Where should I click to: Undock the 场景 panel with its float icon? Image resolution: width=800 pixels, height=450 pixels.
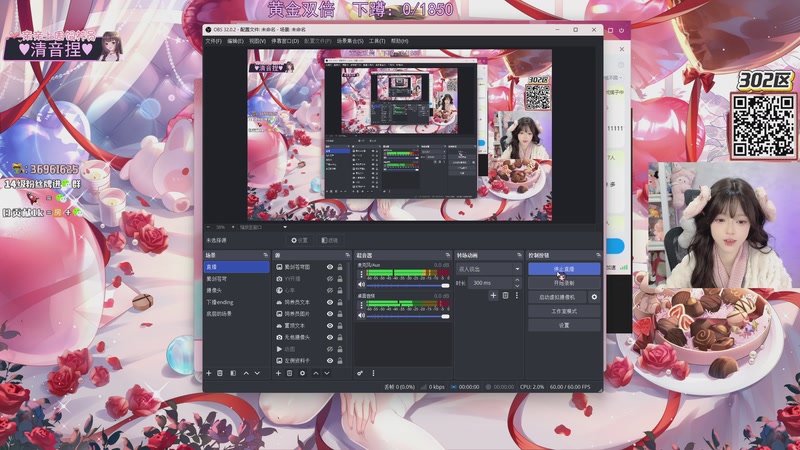point(265,255)
